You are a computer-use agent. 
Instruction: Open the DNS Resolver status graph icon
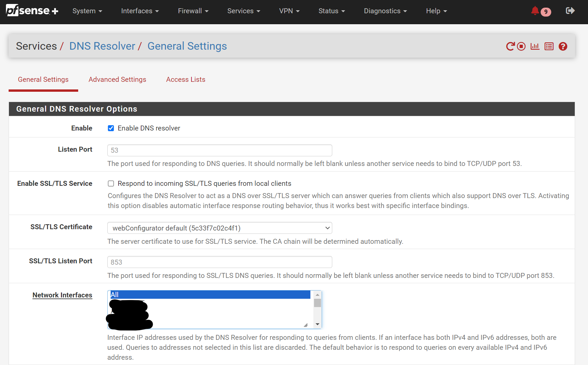[535, 46]
